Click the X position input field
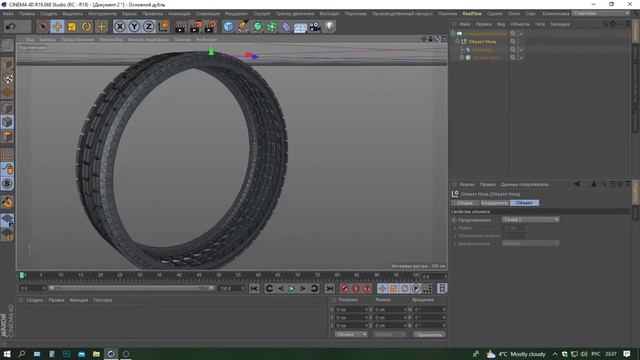 click(351, 309)
